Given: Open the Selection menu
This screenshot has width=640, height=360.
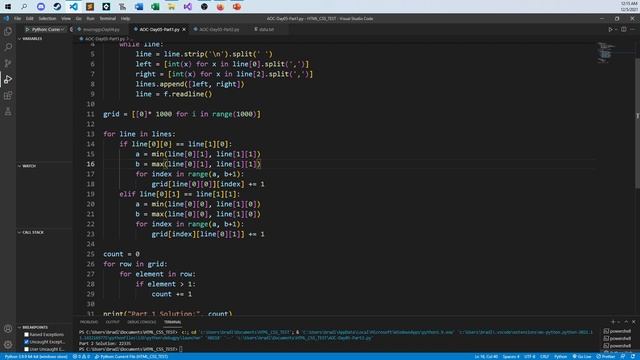Looking at the screenshot, I should (x=47, y=18).
